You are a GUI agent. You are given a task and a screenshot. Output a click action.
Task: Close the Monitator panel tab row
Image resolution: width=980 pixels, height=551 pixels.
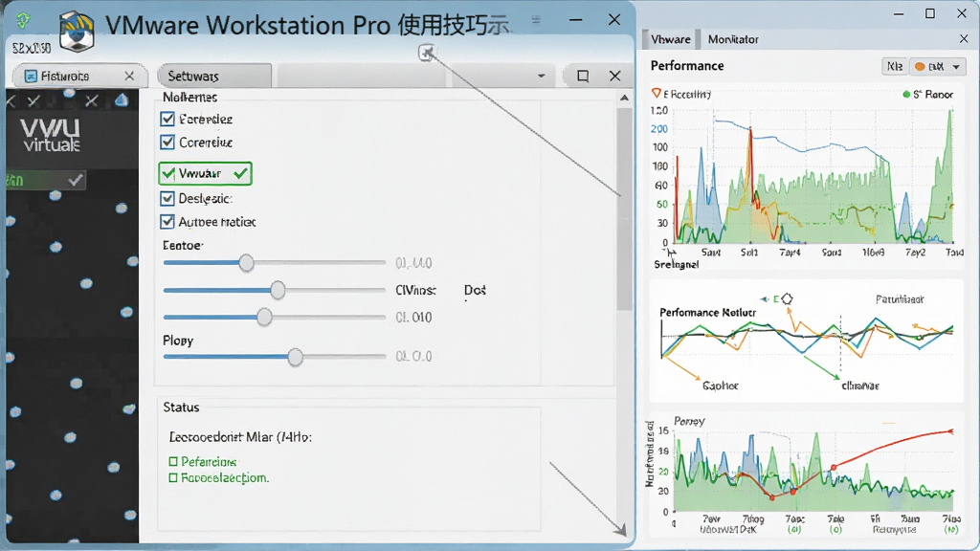[964, 39]
